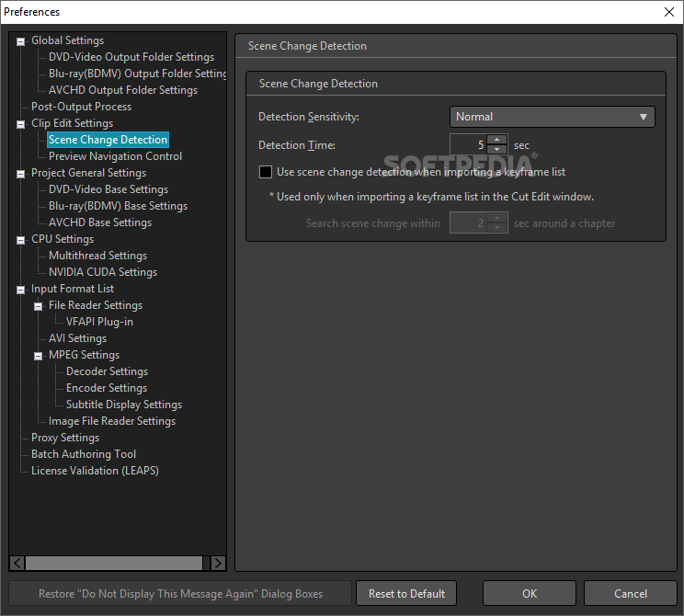684x616 pixels.
Task: Confirm preferences with OK
Action: pos(530,593)
